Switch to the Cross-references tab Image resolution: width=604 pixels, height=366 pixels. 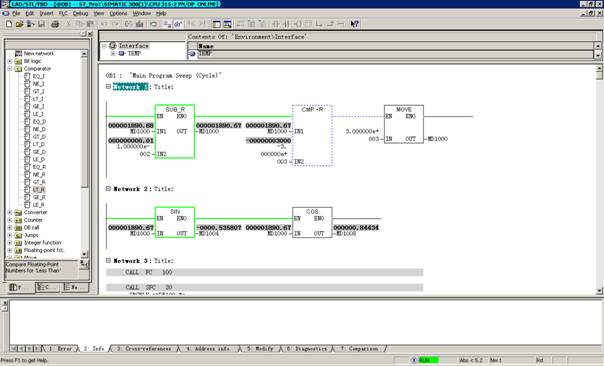pos(144,349)
